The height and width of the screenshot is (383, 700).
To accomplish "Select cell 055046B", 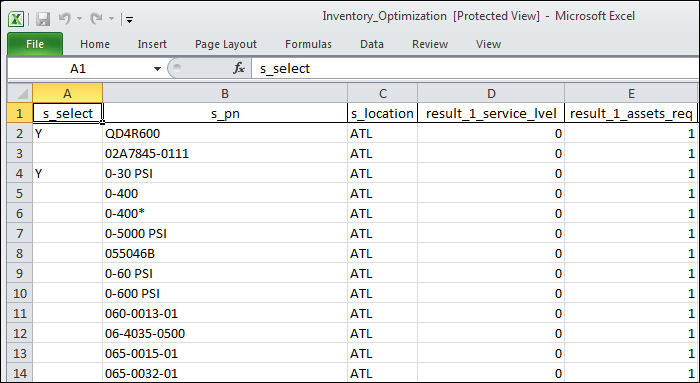I will (x=225, y=253).
